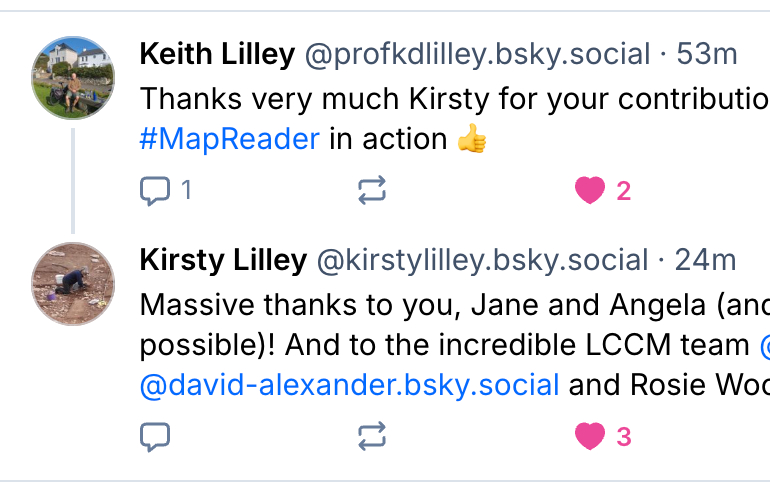770x482 pixels.
Task: Reply to Kirsty Lilley's post
Action: [x=155, y=436]
